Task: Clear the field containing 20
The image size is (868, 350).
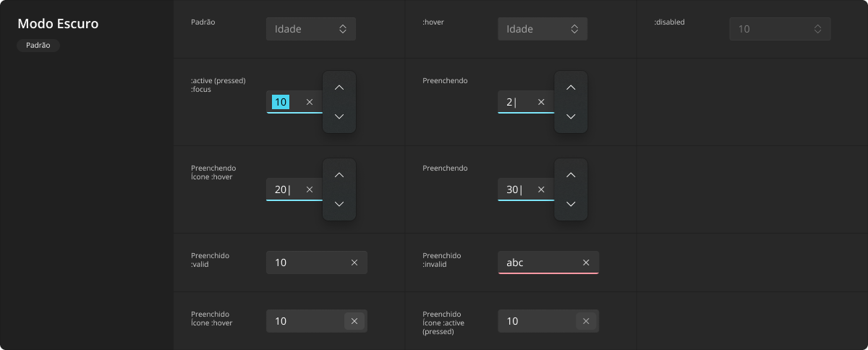Action: click(x=310, y=189)
